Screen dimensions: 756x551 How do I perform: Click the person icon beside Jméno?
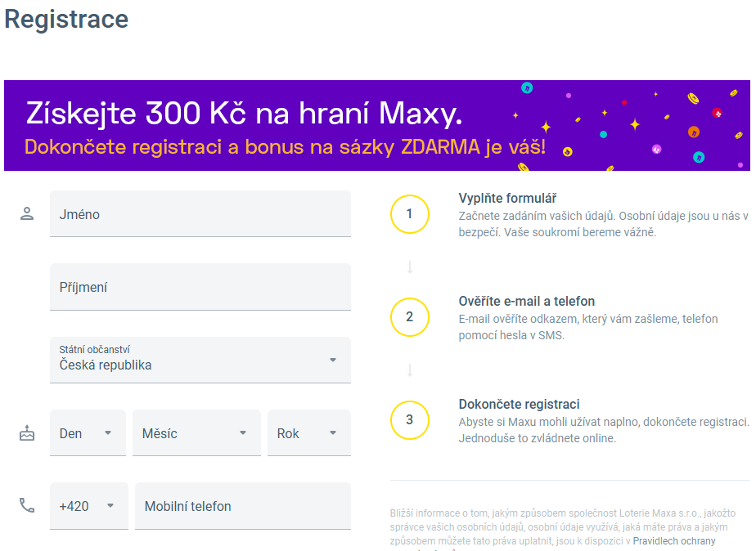[x=27, y=213]
